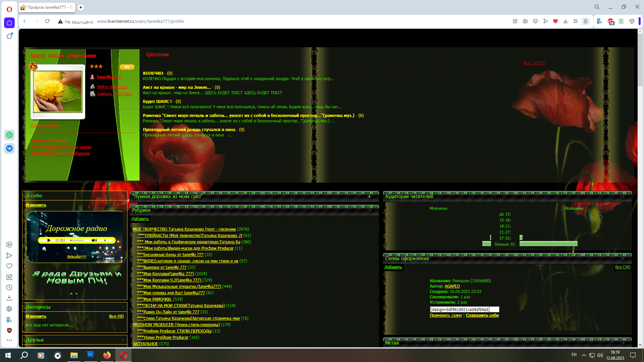The width and height of the screenshot is (644, 362).
Task: Collapse the Аудитория читателей block
Action: [x=624, y=197]
